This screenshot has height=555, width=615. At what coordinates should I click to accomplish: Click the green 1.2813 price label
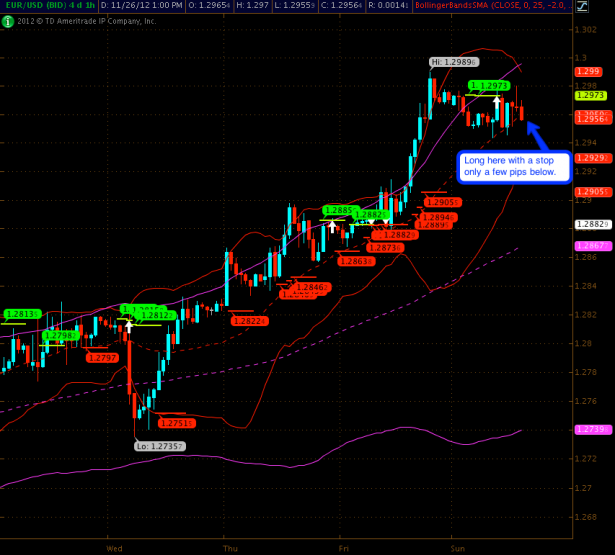[x=22, y=313]
